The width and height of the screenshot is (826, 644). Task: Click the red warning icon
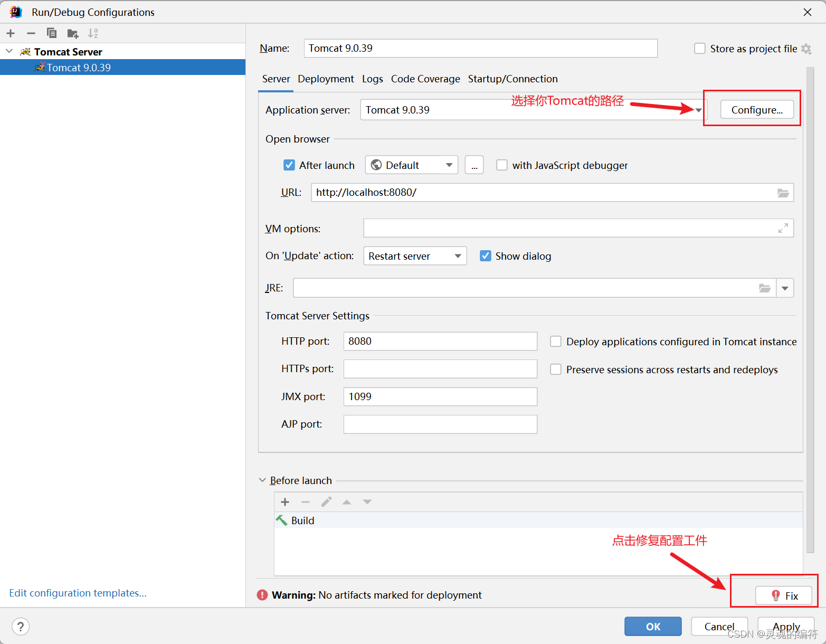(262, 595)
